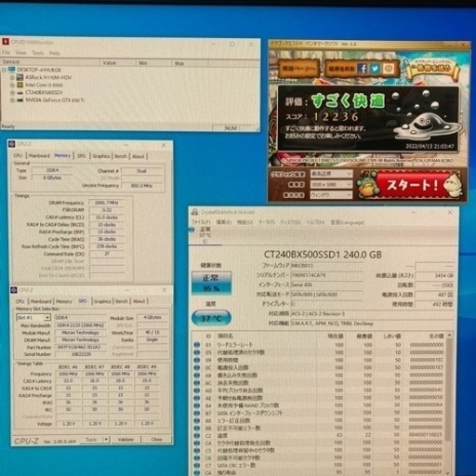The image size is (476, 476).
Task: Click the NVIDIA GeForce GTX 650 Ti card icon
Action: (20, 99)
